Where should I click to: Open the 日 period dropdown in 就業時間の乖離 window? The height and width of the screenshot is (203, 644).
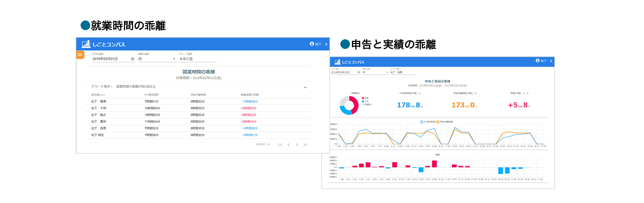[157, 59]
